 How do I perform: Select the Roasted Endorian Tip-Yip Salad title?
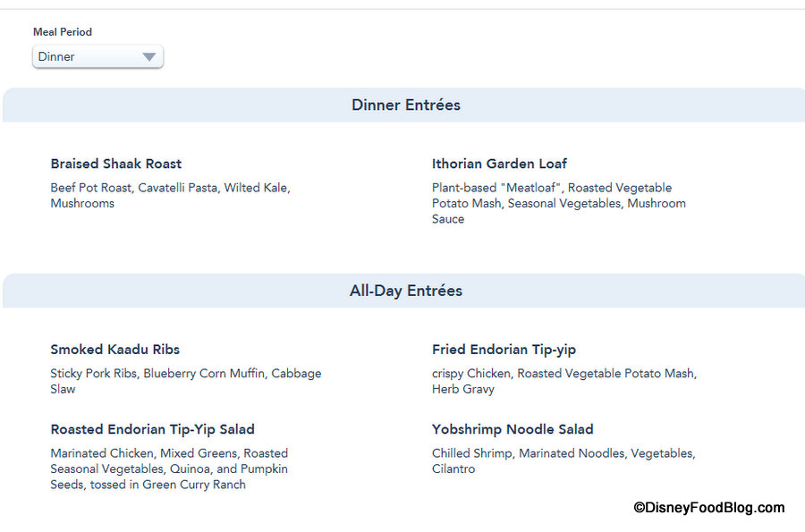click(152, 429)
